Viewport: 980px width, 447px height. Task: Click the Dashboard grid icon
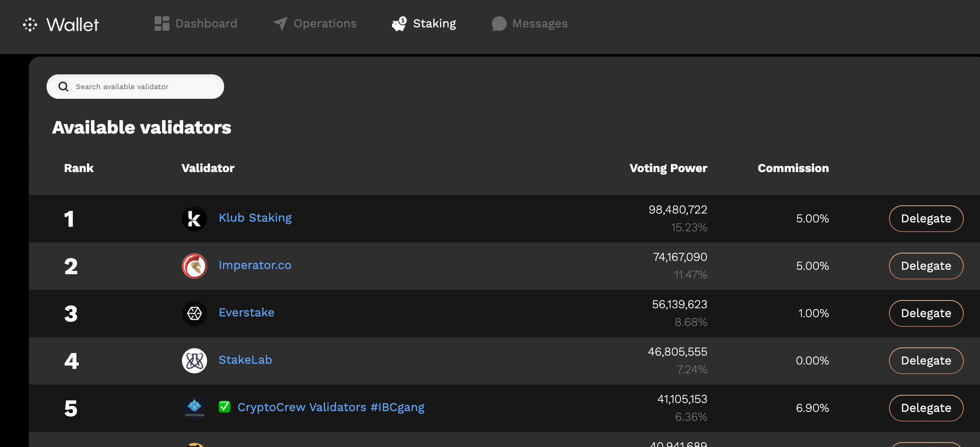click(x=162, y=24)
